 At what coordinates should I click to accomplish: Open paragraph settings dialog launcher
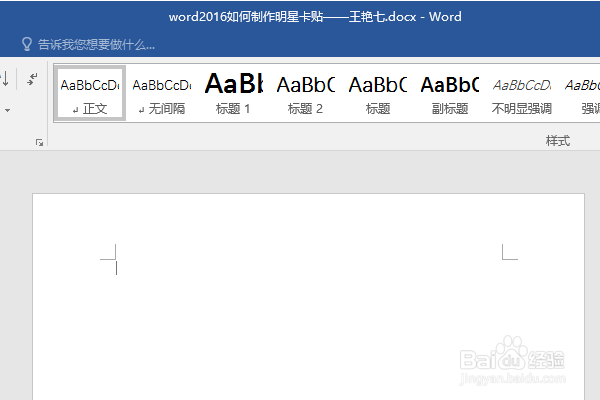tap(39, 143)
